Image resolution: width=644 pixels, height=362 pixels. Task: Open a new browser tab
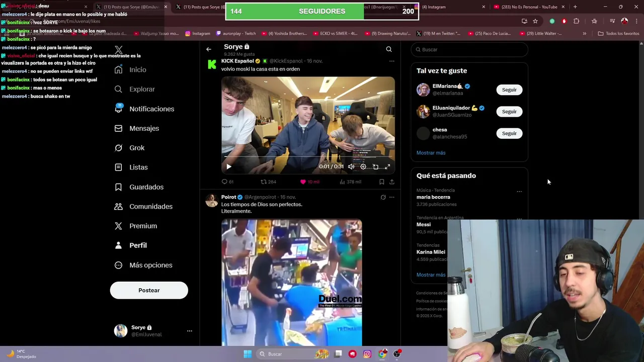(575, 7)
